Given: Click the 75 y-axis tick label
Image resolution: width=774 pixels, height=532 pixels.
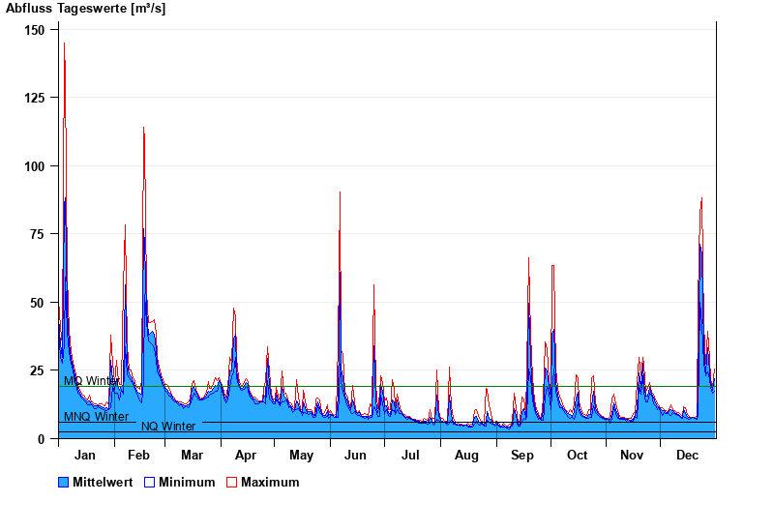Looking at the screenshot, I should coord(38,234).
